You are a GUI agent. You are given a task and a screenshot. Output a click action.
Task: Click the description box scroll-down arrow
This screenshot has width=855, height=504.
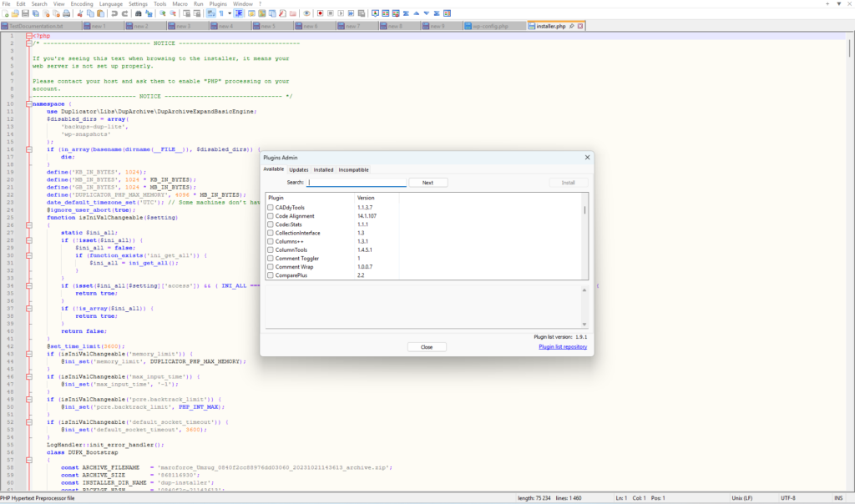click(584, 325)
